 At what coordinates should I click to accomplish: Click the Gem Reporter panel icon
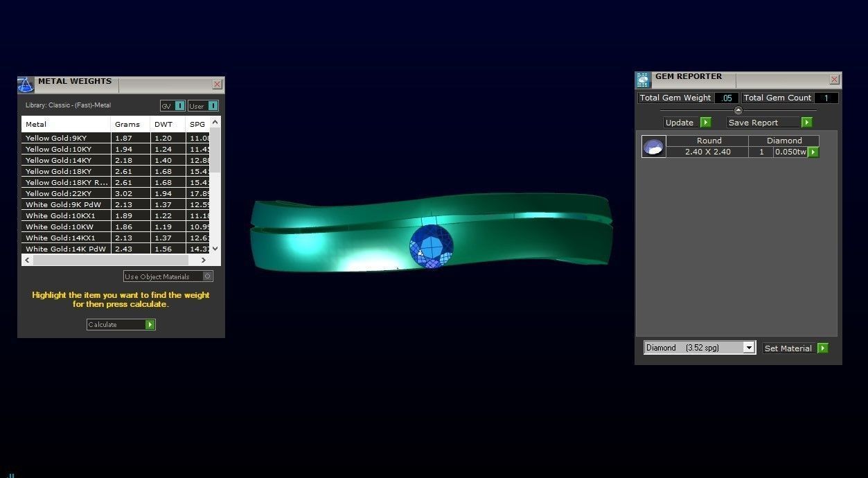tap(644, 80)
